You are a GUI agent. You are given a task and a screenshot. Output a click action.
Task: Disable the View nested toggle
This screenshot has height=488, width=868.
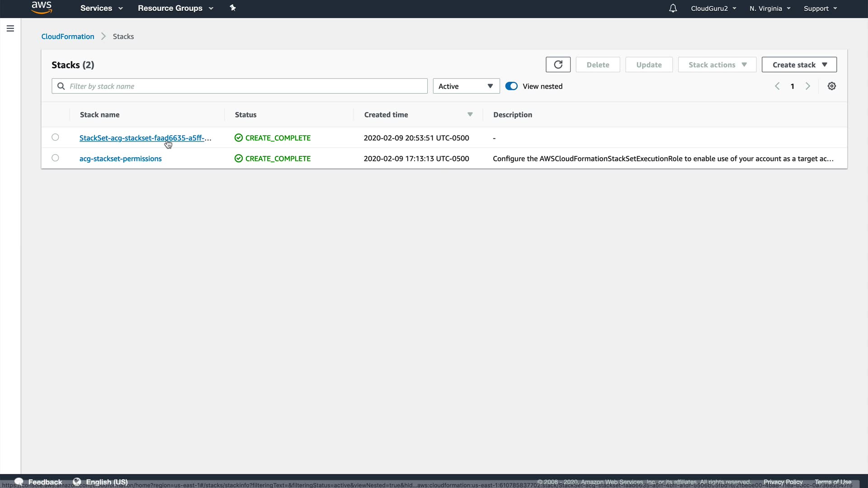click(x=511, y=86)
